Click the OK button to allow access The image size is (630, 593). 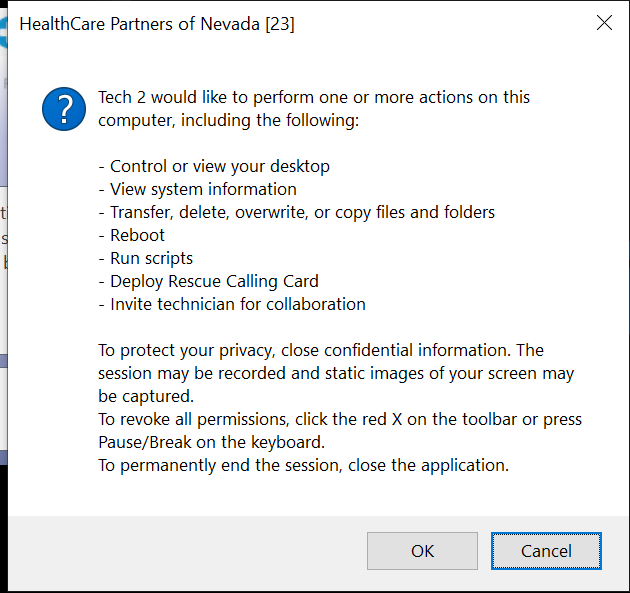pyautogui.click(x=422, y=551)
